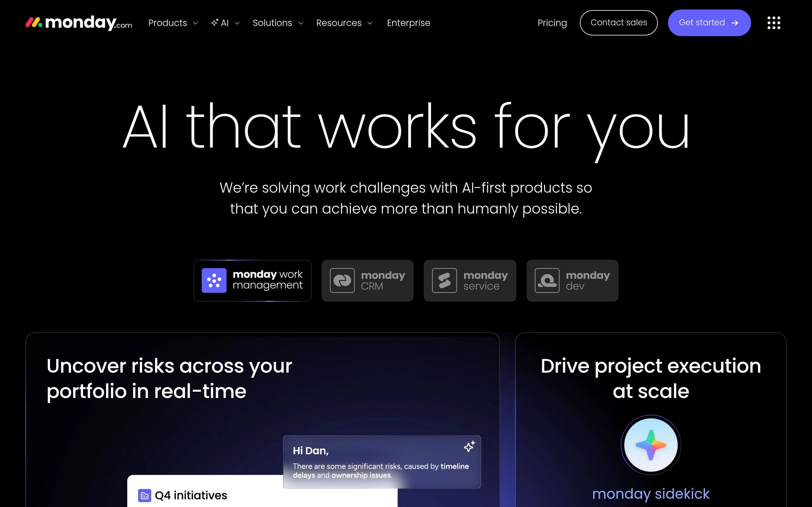Click the monday sidekick orb icon
Viewport: 812px width, 507px height.
click(x=650, y=445)
